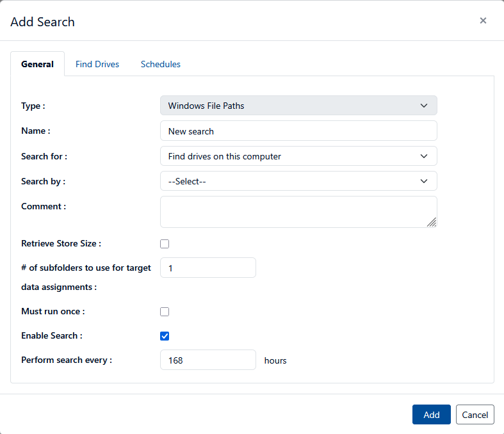The width and height of the screenshot is (504, 434).
Task: Click the Perform search every hours field
Action: pos(208,360)
